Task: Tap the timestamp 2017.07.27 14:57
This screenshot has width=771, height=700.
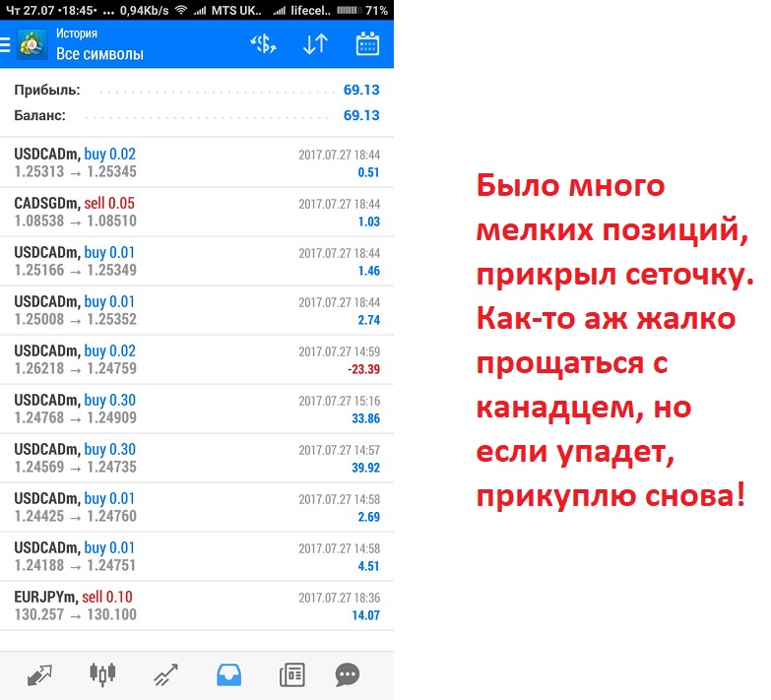Action: [340, 450]
